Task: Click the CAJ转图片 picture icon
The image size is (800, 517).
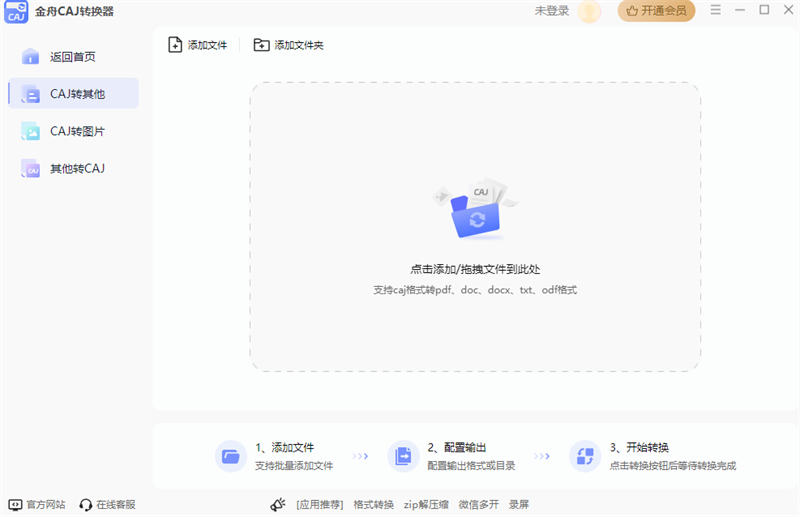Action: [x=31, y=131]
